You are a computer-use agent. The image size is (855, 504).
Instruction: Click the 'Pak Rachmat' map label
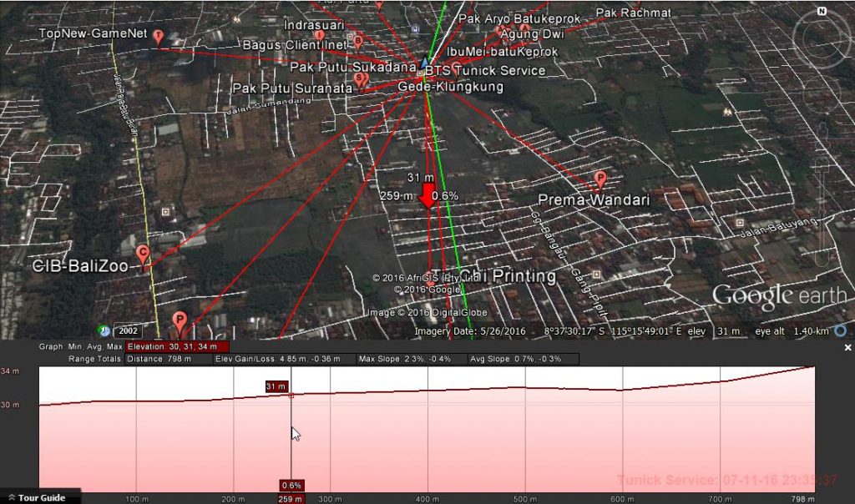tap(634, 13)
